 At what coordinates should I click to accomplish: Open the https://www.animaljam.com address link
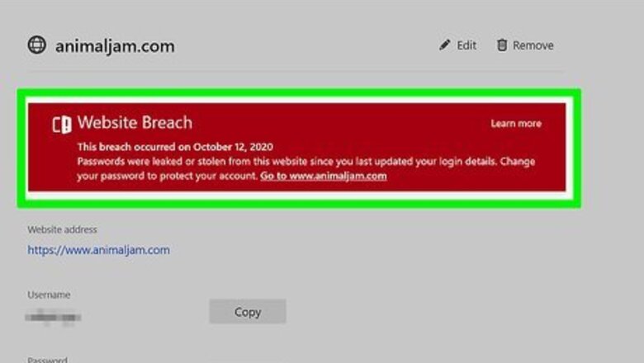[98, 250]
